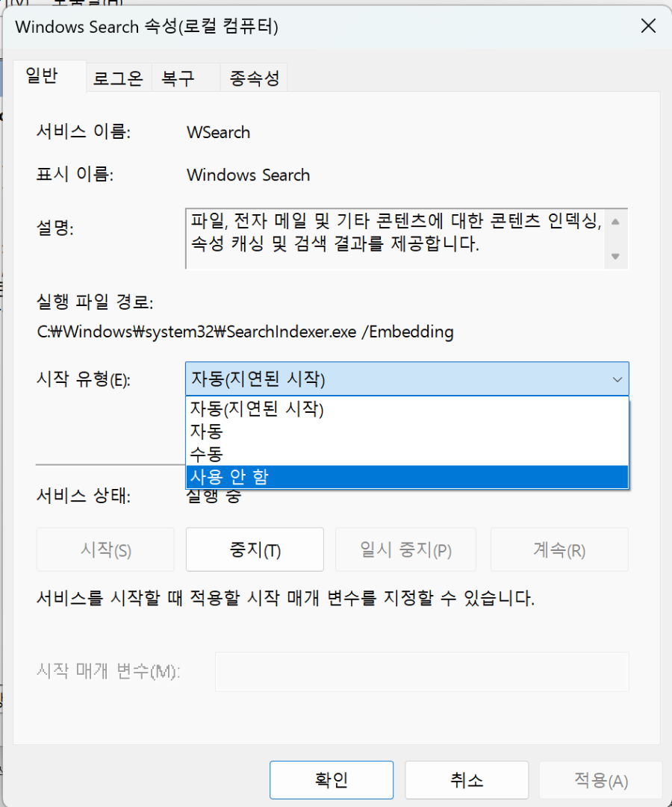
Task: Click the 계속 button
Action: (x=559, y=549)
